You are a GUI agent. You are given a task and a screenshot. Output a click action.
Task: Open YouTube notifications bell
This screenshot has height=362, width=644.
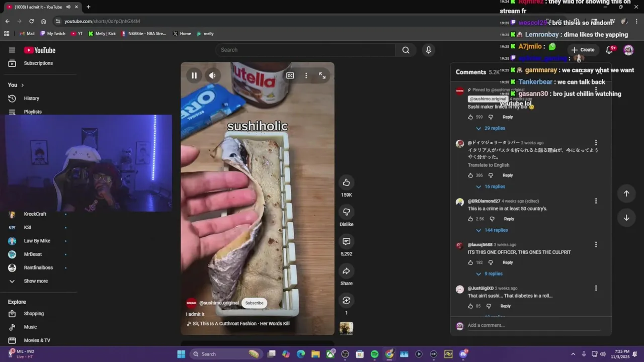pyautogui.click(x=609, y=50)
